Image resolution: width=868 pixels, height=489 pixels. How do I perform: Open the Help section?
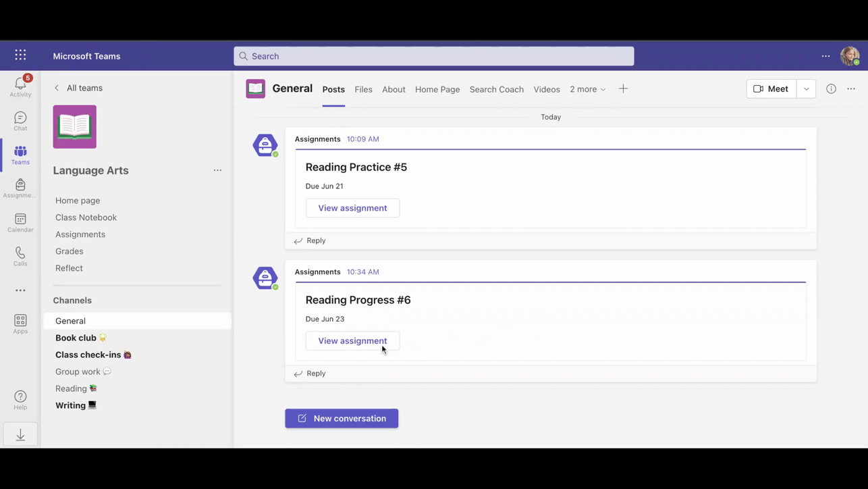20,400
